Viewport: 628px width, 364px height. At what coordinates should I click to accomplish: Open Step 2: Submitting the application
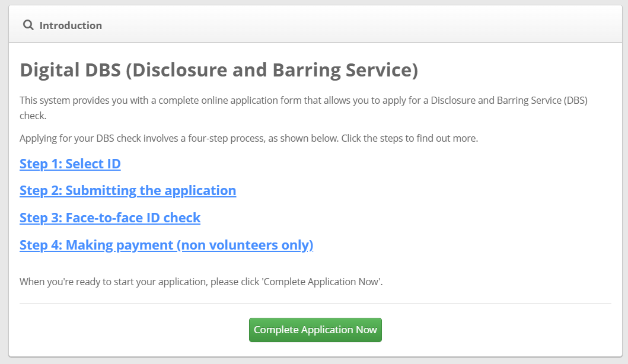127,190
